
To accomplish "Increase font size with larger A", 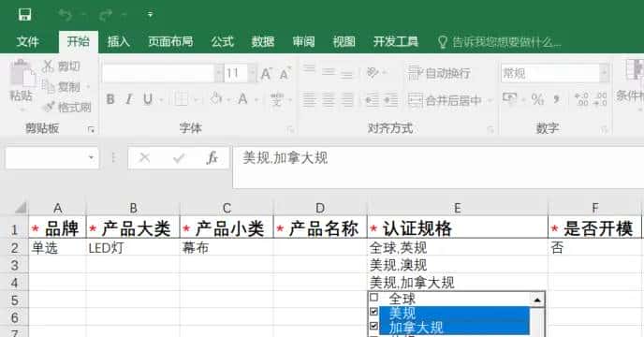I will [x=266, y=74].
